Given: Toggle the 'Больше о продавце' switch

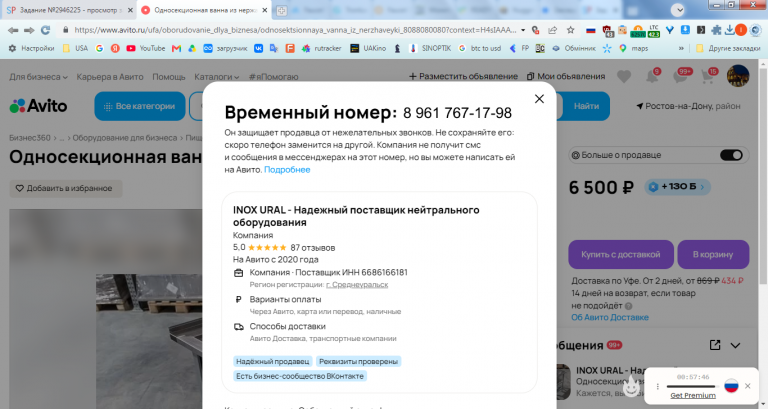Looking at the screenshot, I should [731, 155].
